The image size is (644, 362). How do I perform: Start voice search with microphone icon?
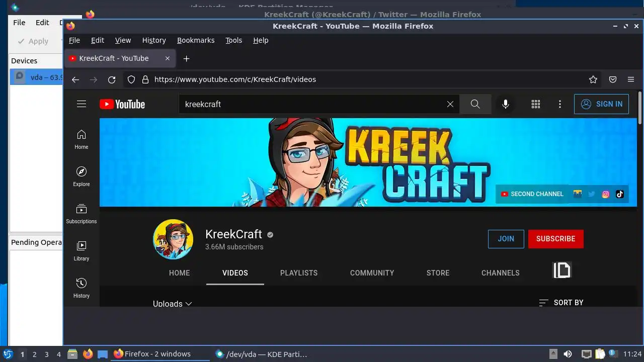click(506, 104)
